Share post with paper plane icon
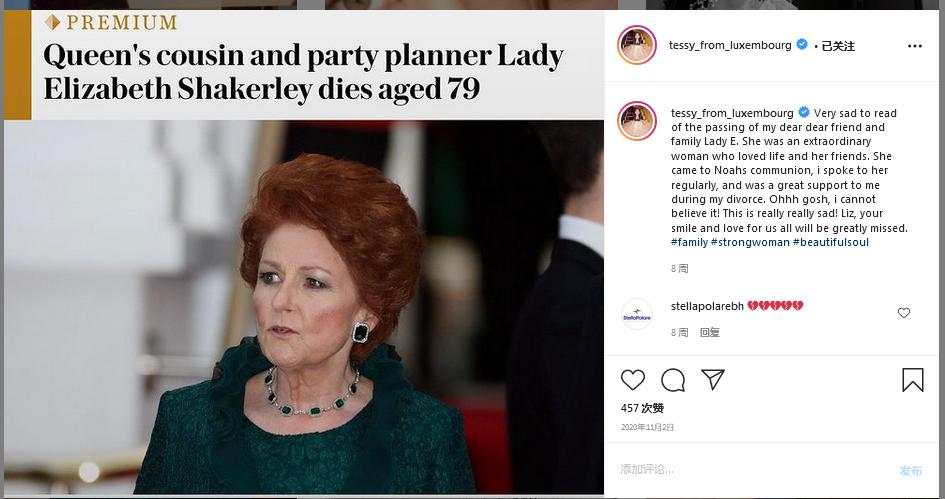The width and height of the screenshot is (945, 499). [712, 380]
